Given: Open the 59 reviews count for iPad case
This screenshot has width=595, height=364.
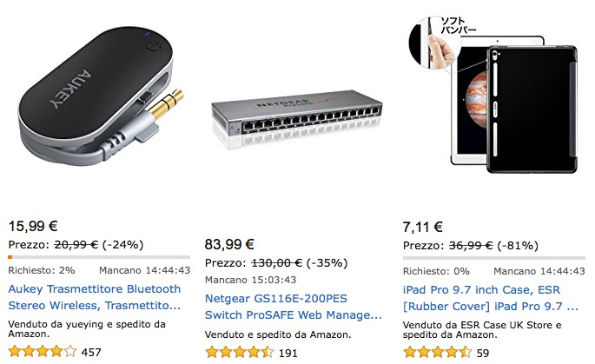Looking at the screenshot, I should [x=483, y=353].
